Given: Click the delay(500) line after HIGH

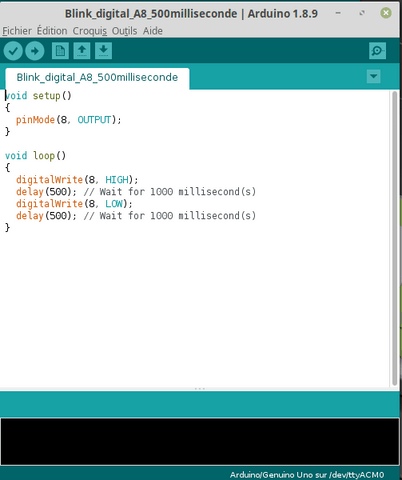Looking at the screenshot, I should tap(136, 192).
